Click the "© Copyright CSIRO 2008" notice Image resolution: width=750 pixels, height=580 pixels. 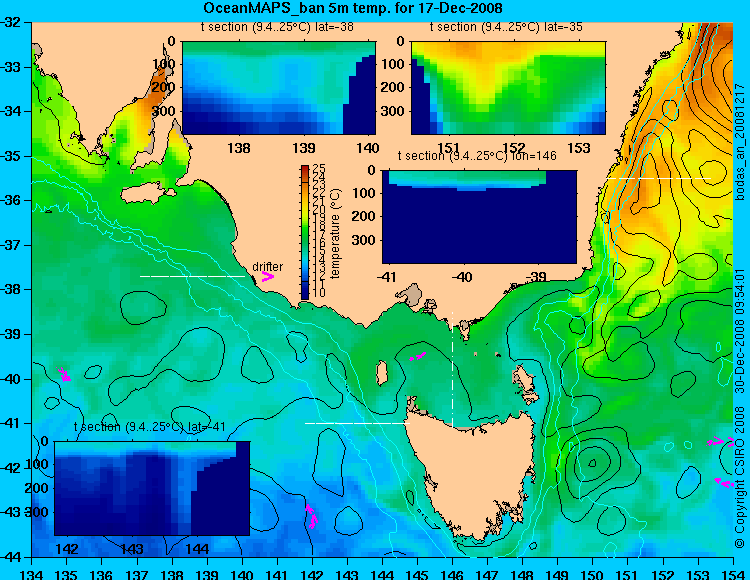[x=740, y=478]
